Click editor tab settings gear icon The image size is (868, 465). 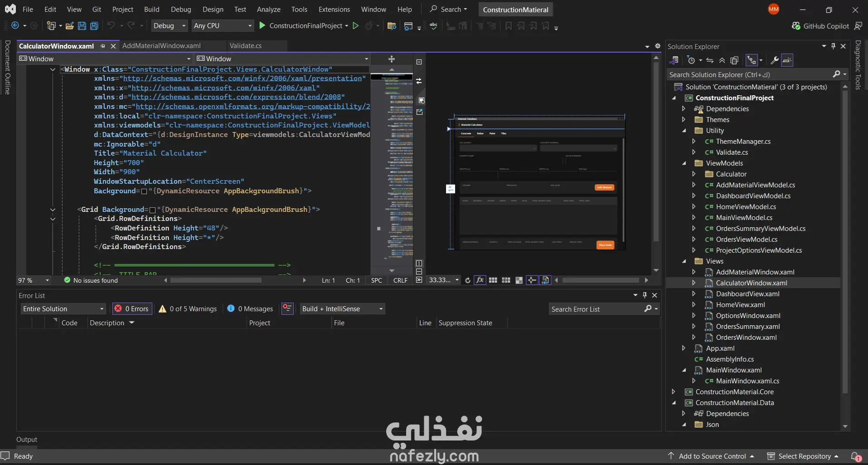coord(658,46)
